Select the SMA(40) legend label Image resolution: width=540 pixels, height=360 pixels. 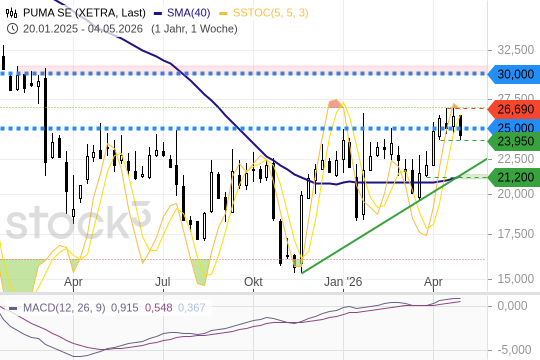[x=188, y=13]
